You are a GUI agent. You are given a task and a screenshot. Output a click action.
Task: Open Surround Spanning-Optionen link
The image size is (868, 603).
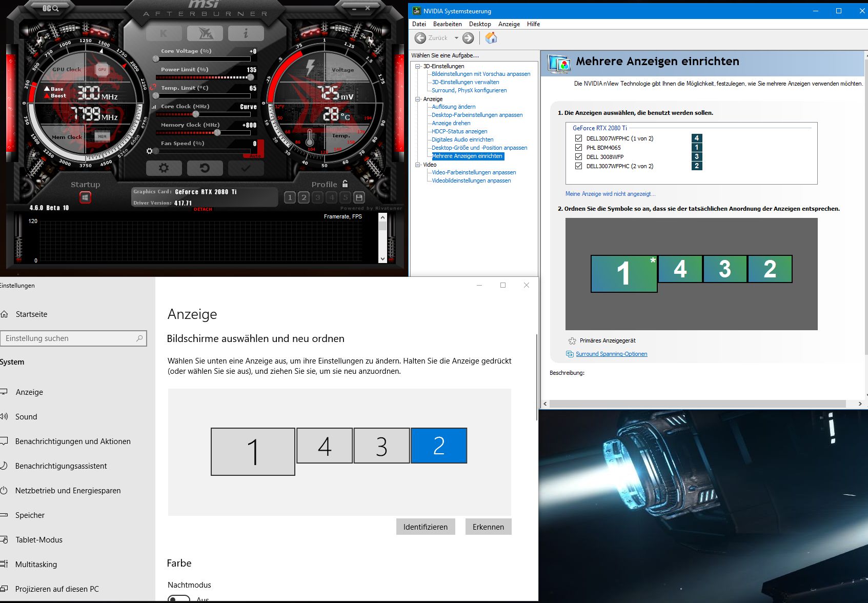pyautogui.click(x=612, y=354)
